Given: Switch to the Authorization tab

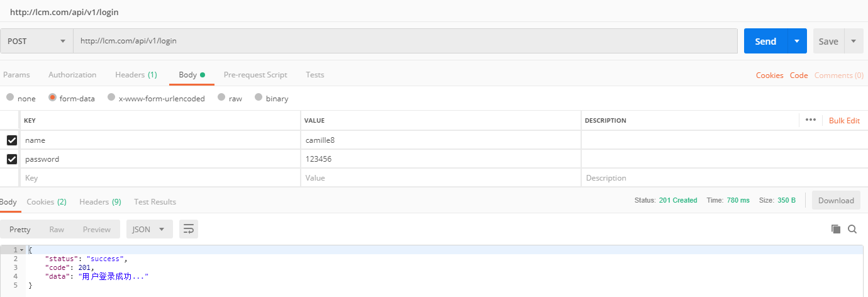Looking at the screenshot, I should (72, 75).
